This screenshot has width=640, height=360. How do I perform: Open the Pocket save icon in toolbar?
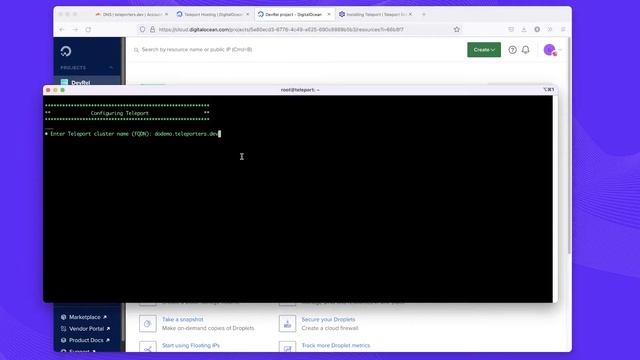(511, 29)
